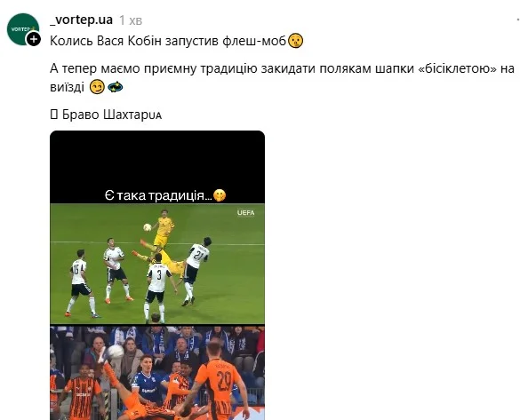This screenshot has height=420, width=520.
Task: Click the UEFA watermark on the video
Action: tap(245, 212)
